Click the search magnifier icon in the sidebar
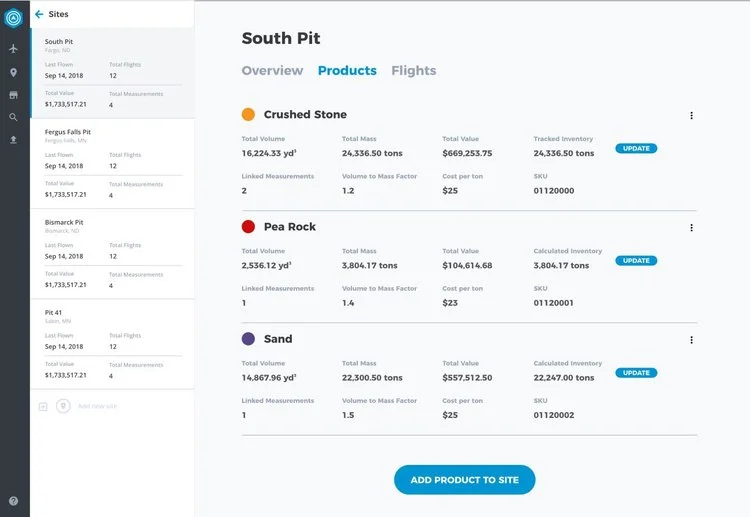 (14, 117)
